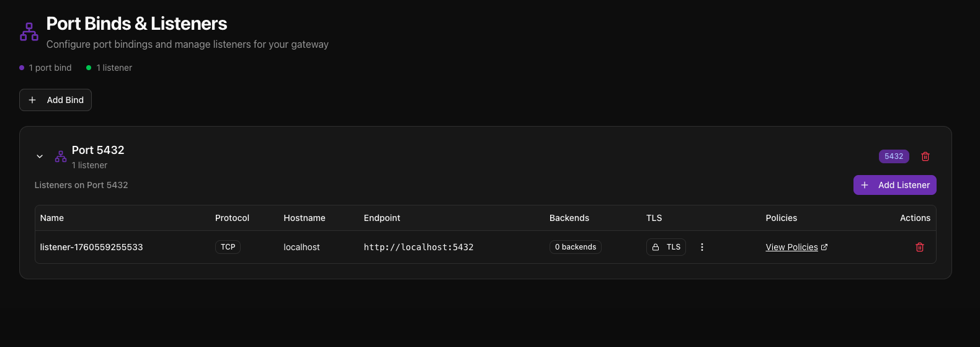Viewport: 980px width, 347px height.
Task: Click the network icon beside Port 5432
Action: click(61, 156)
